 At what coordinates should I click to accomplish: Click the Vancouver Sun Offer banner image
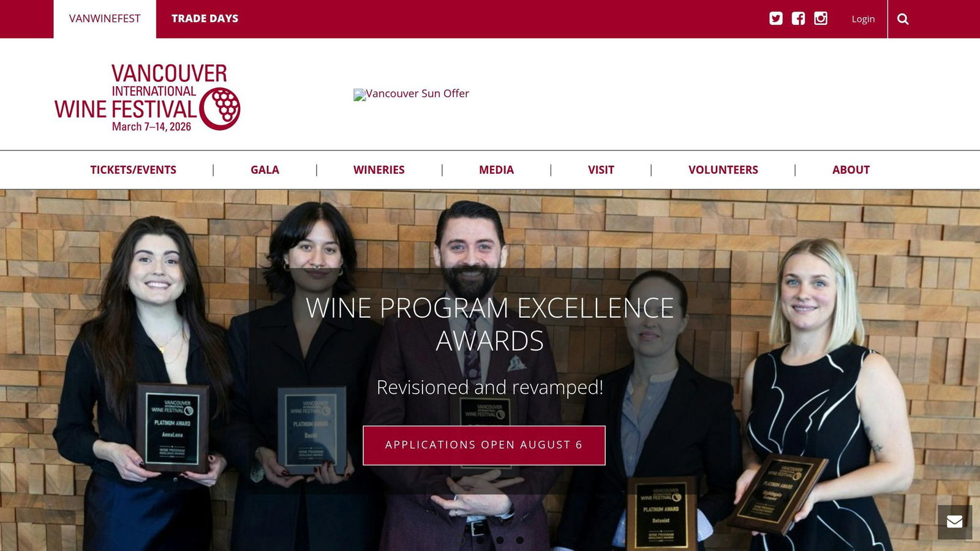411,94
